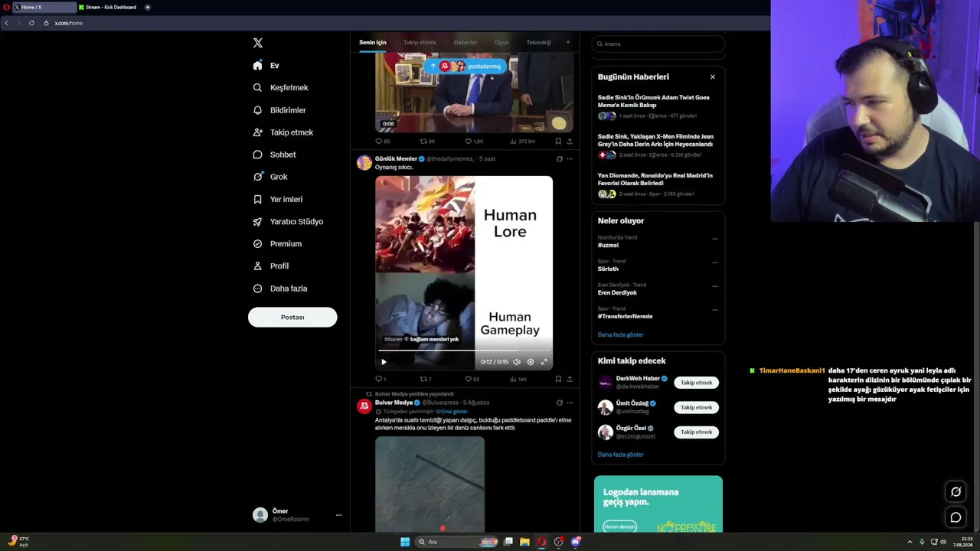The width and height of the screenshot is (980, 551).
Task: Open the Bildirimler bell icon
Action: (x=258, y=110)
